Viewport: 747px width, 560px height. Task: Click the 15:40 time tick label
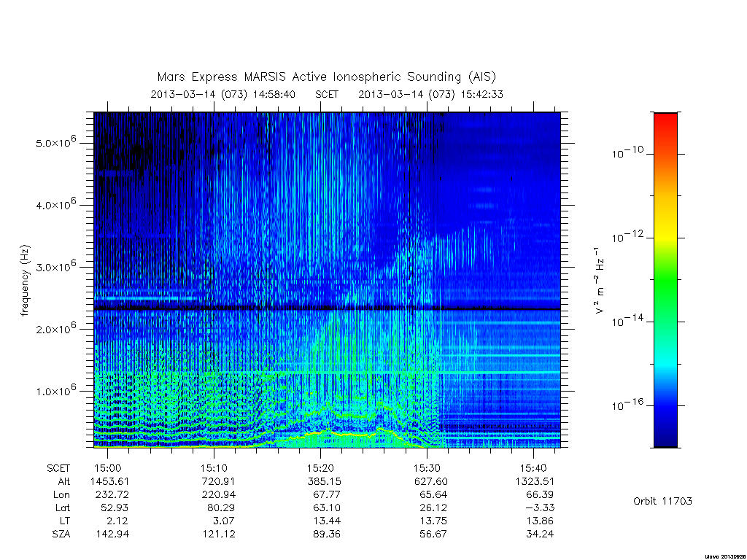point(533,468)
